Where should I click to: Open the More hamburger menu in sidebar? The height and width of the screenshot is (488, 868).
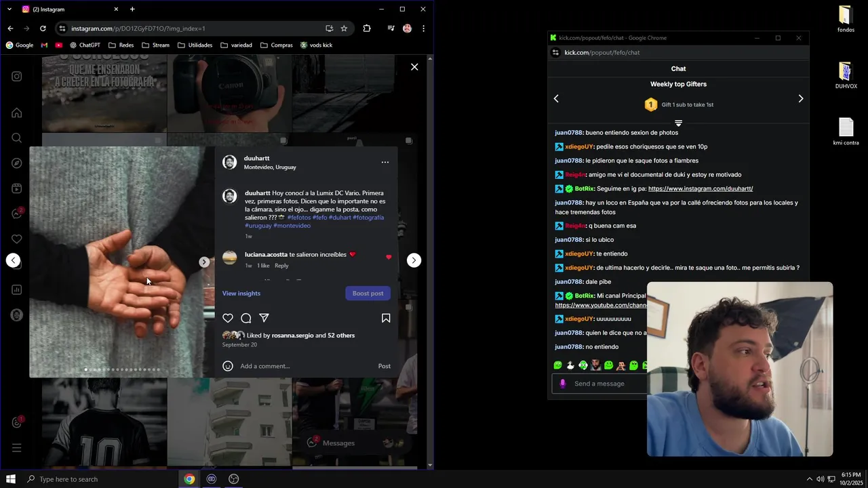coord(17,448)
